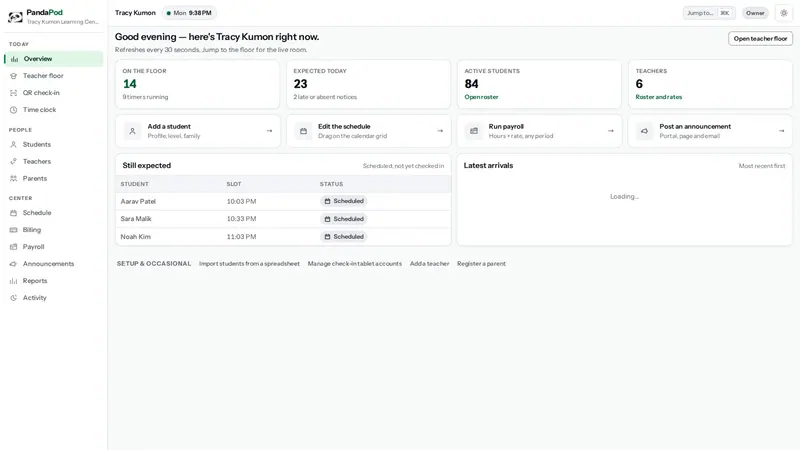Click the Add a teacher link
This screenshot has width=800, height=450.
[430, 264]
